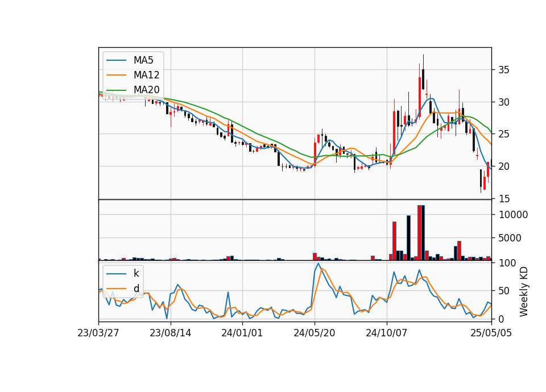
Task: Click the 24/05/20 date axis label
Action: tap(315, 333)
